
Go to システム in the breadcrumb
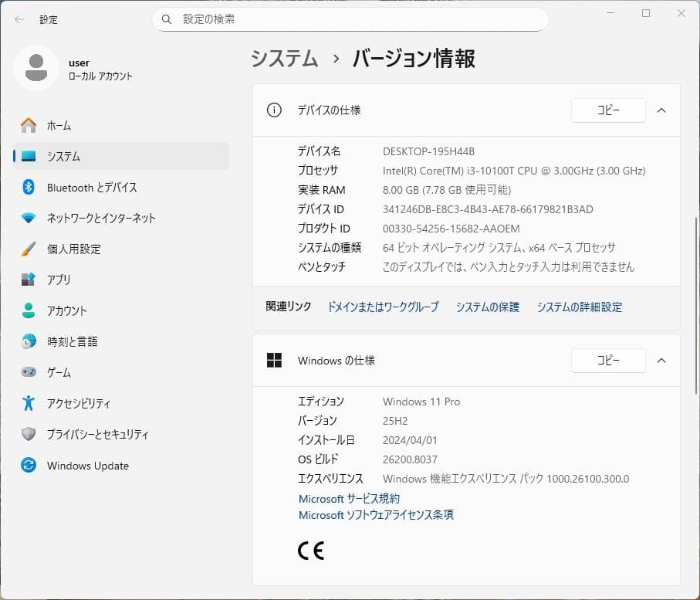(x=284, y=59)
